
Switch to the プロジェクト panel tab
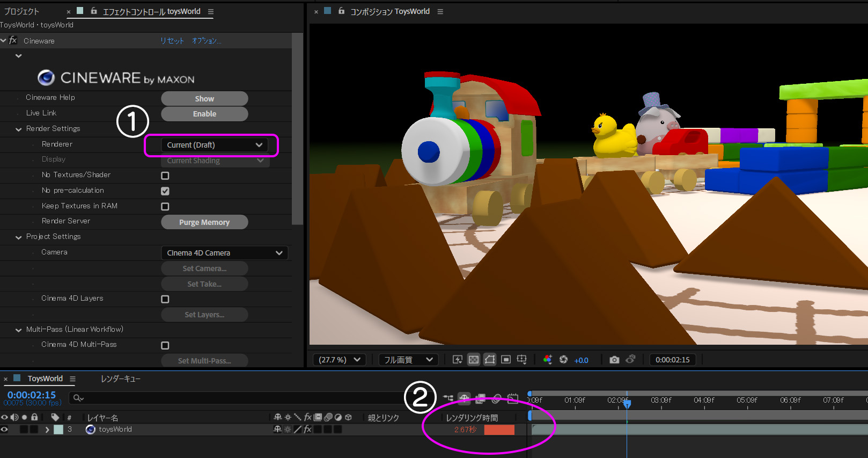click(21, 11)
